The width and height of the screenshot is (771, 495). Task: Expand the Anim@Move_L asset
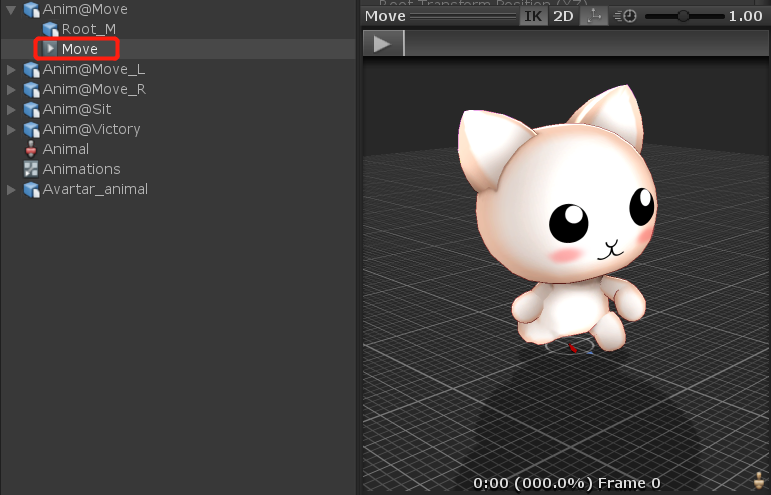pyautogui.click(x=11, y=70)
